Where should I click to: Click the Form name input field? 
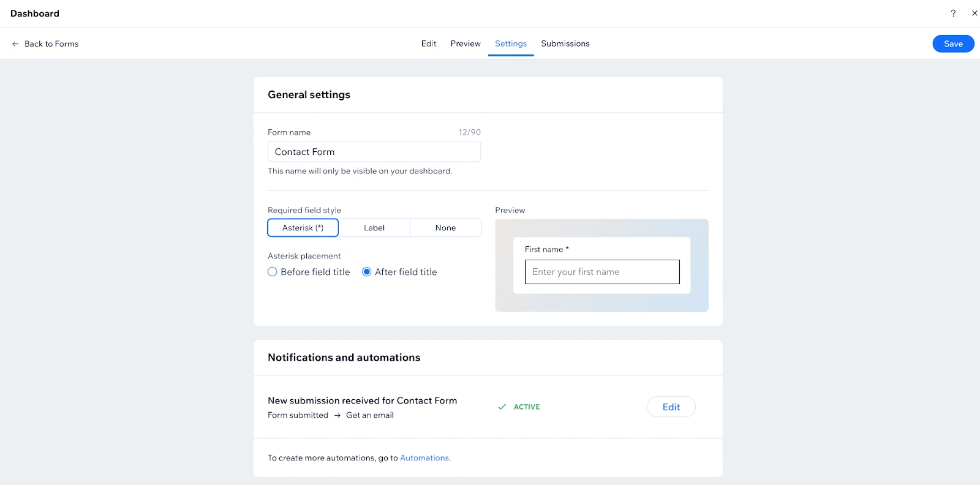click(374, 152)
